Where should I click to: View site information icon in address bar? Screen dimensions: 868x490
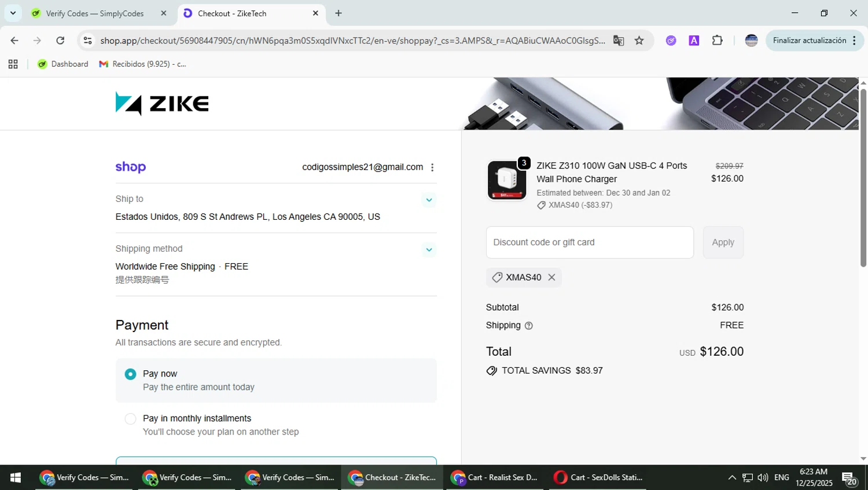(87, 40)
